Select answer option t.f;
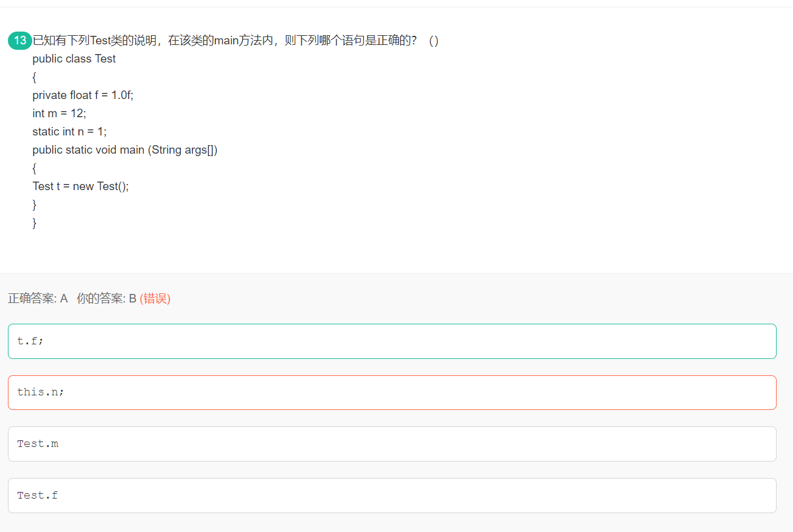This screenshot has height=532, width=793. [x=392, y=341]
